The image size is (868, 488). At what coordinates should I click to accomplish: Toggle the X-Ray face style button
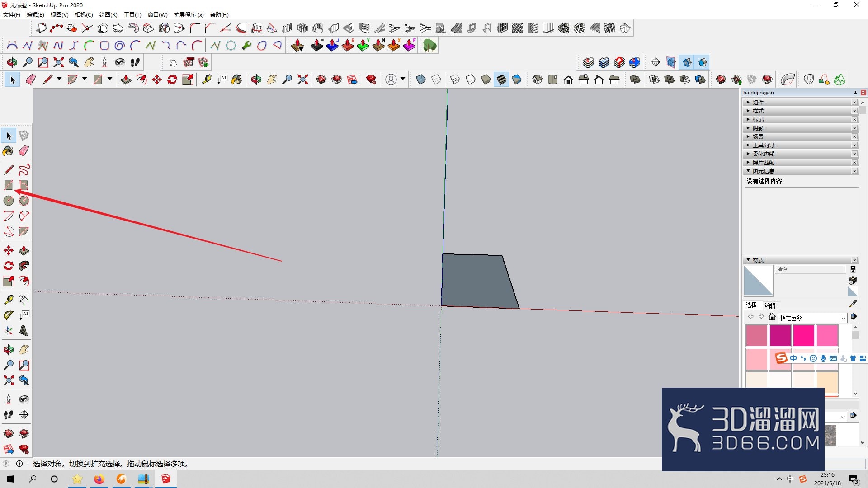(x=421, y=80)
